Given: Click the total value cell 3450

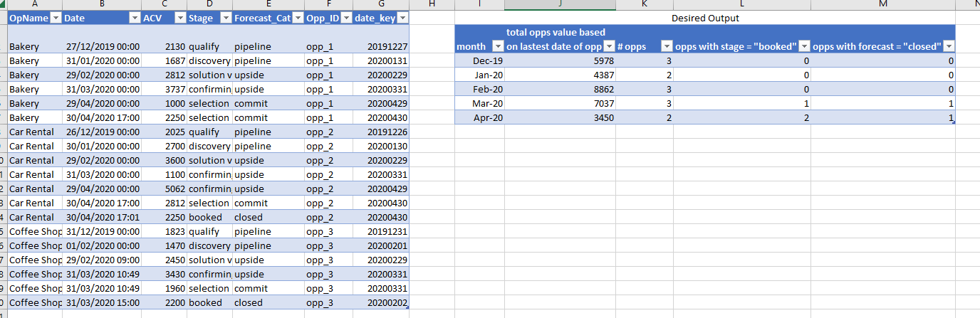Looking at the screenshot, I should pyautogui.click(x=561, y=117).
